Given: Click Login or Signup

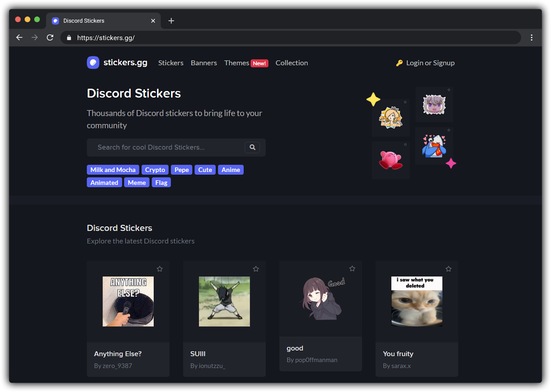Looking at the screenshot, I should click(430, 63).
